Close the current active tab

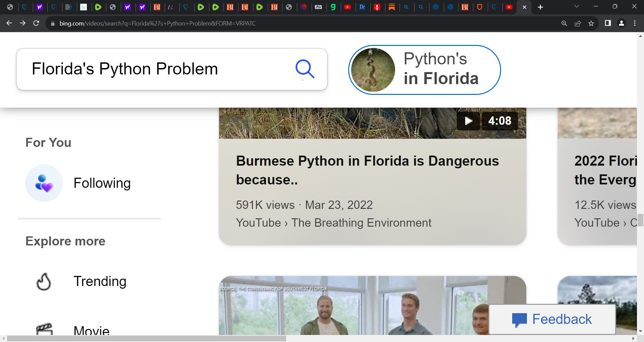(x=524, y=7)
